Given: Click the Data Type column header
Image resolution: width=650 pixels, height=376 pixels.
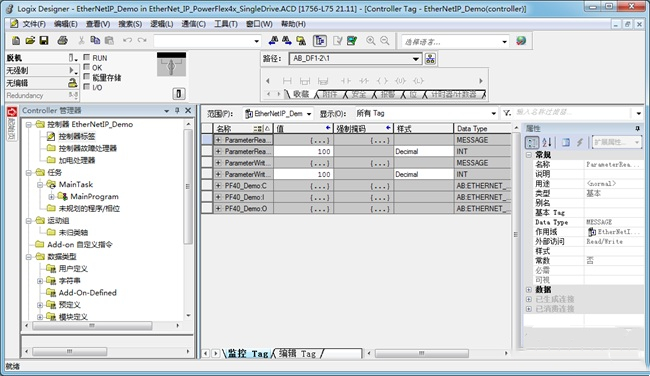Looking at the screenshot, I should [483, 129].
